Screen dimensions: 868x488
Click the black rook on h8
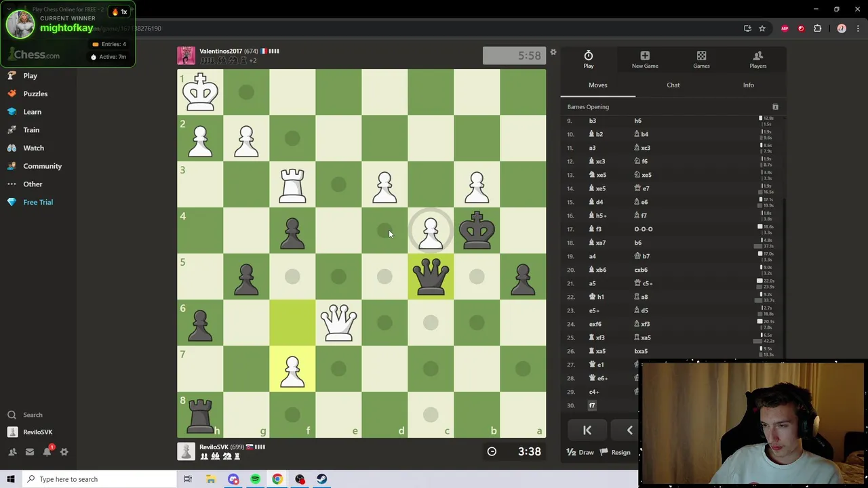click(200, 415)
